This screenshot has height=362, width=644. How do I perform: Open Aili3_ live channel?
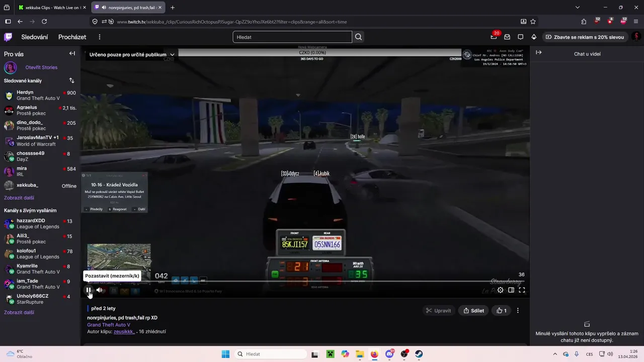[40, 239]
